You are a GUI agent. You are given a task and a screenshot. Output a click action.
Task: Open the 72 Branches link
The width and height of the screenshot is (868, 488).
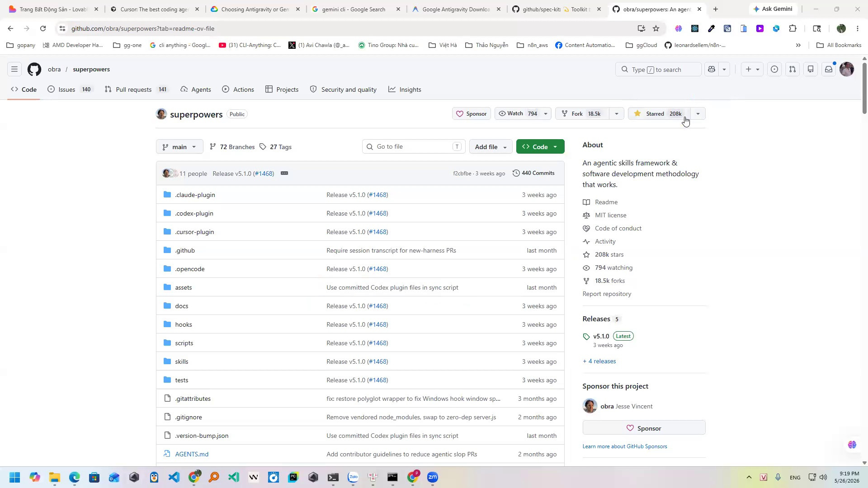232,147
